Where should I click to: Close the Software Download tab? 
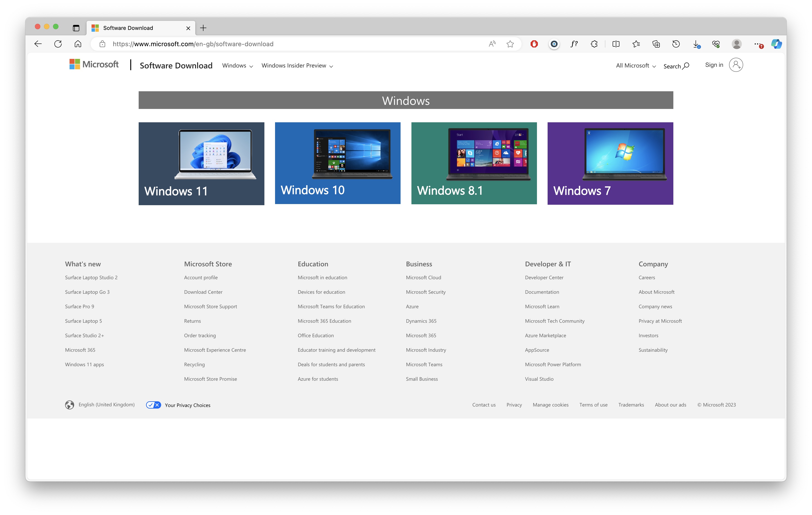(188, 28)
